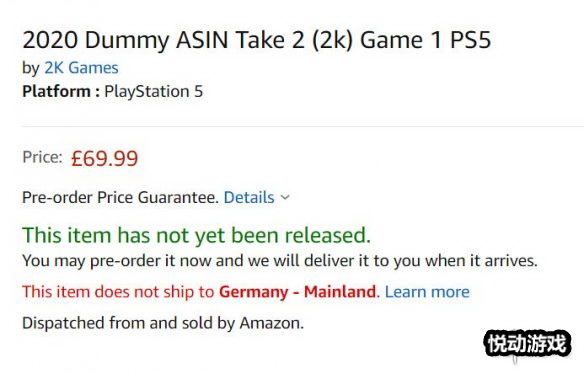Expand the chevron arrow beside Details
This screenshot has height=374, width=584.
tap(285, 198)
